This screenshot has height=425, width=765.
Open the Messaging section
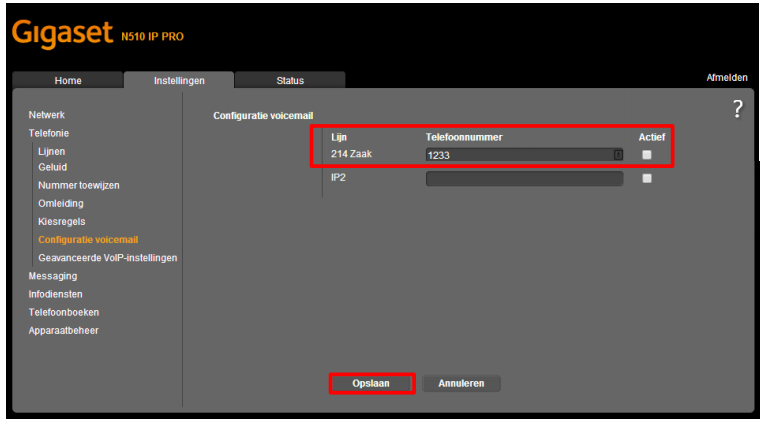(53, 276)
